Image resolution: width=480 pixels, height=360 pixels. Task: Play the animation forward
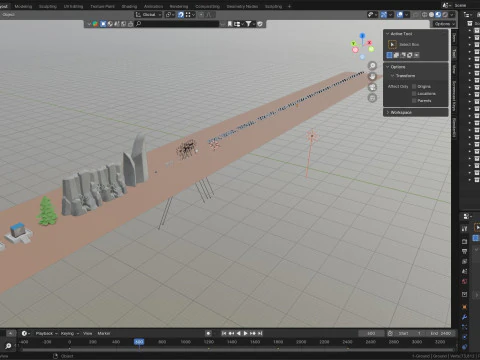(246, 333)
